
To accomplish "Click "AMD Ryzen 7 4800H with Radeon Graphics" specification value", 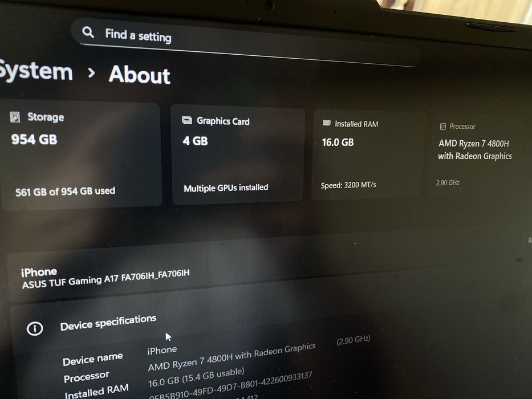I will tap(232, 357).
